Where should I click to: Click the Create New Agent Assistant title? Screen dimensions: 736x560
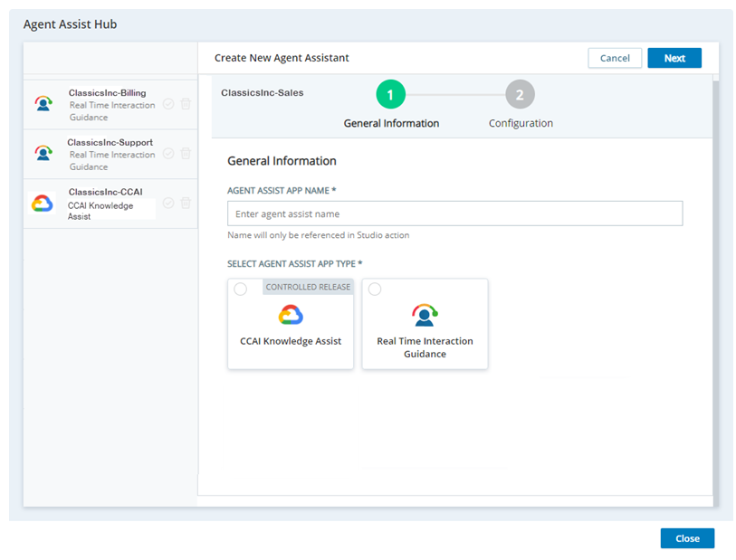coord(282,58)
